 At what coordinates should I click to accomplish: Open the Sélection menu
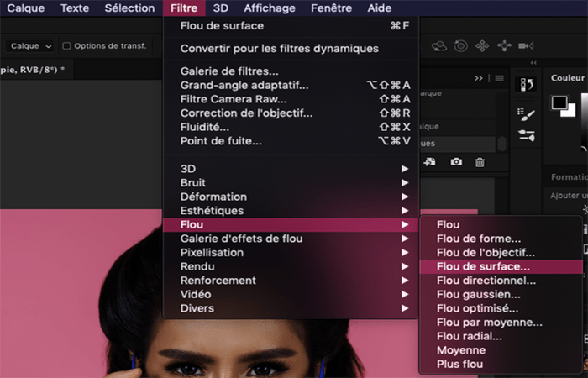[x=129, y=8]
